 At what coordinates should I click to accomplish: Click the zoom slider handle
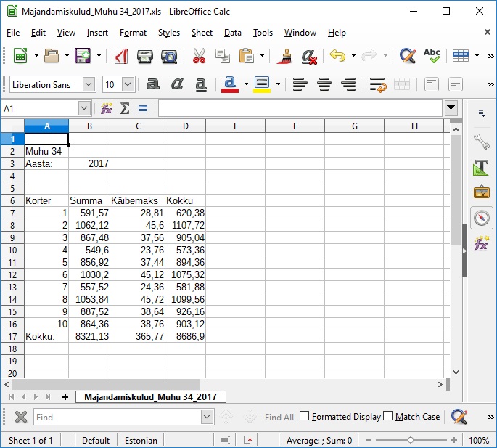[411, 440]
